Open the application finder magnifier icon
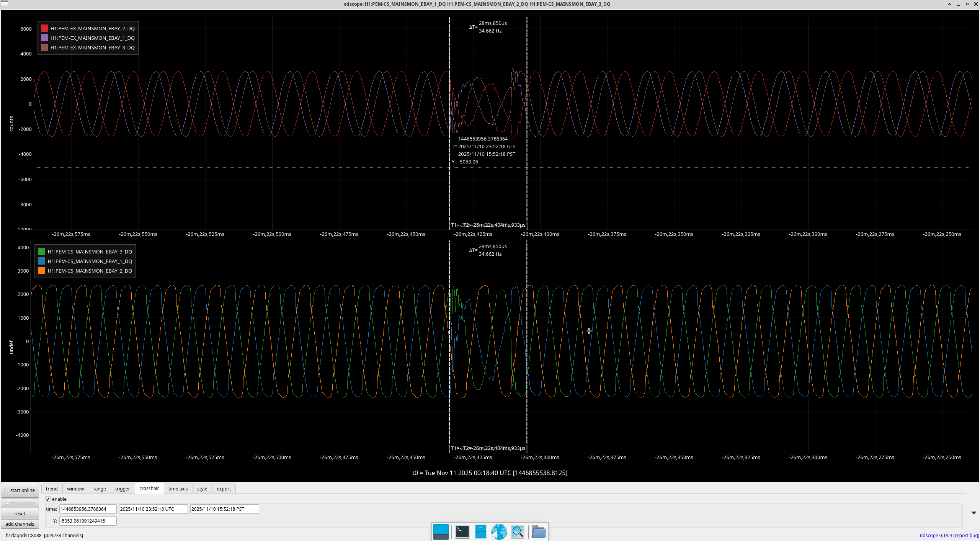Image resolution: width=980 pixels, height=541 pixels. (x=518, y=531)
